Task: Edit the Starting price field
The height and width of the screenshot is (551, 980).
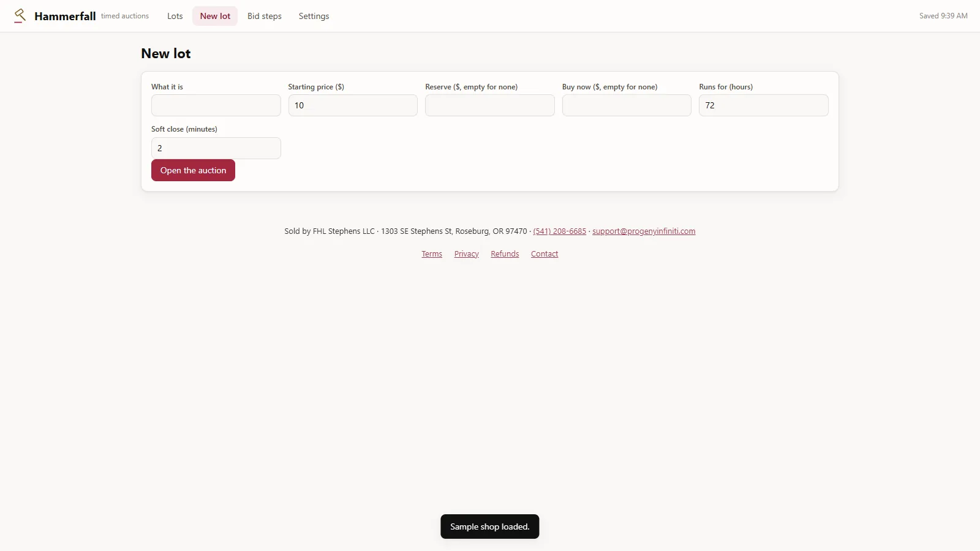Action: (353, 105)
